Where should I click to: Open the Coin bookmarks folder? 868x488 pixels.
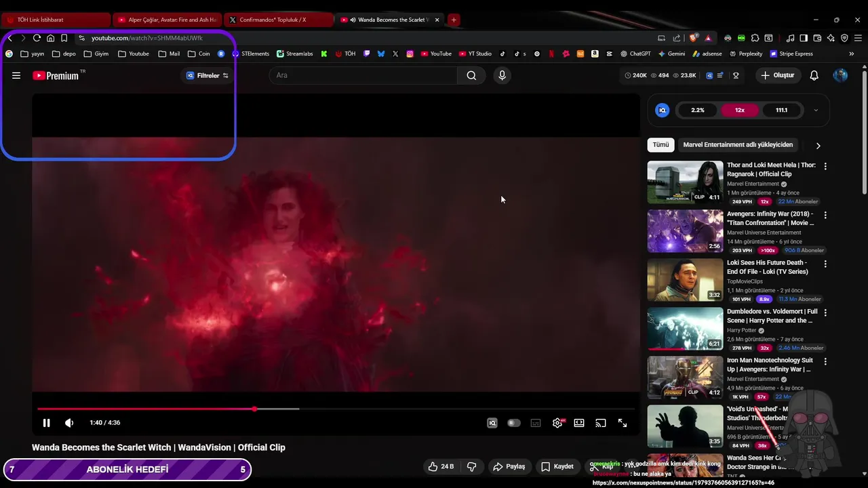click(199, 54)
